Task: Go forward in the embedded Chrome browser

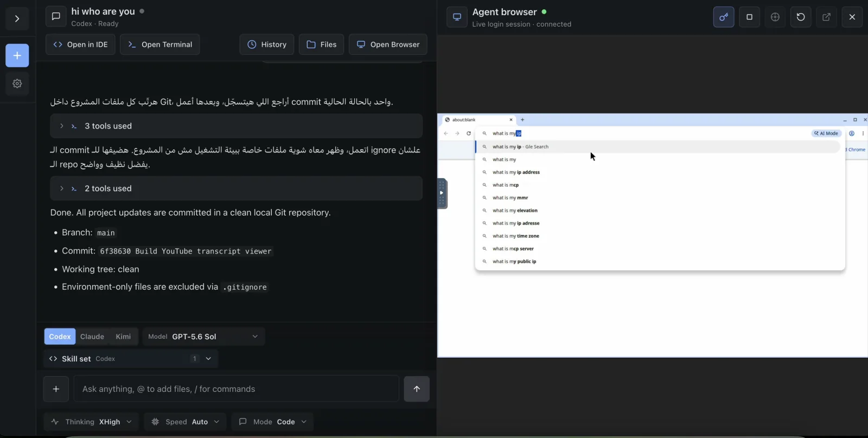Action: coord(457,134)
